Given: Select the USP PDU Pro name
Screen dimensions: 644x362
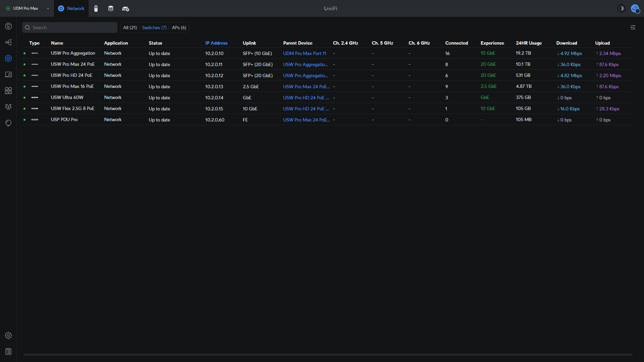Looking at the screenshot, I should 64,120.
